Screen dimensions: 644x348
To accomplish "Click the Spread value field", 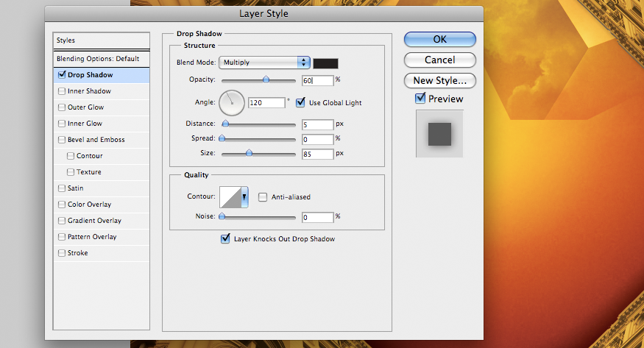I will click(x=317, y=140).
